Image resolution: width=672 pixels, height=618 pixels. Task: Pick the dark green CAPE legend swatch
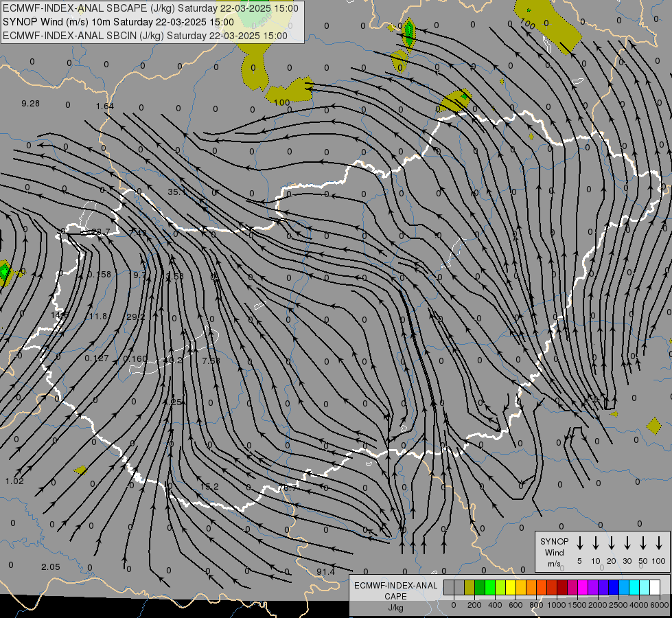click(480, 587)
